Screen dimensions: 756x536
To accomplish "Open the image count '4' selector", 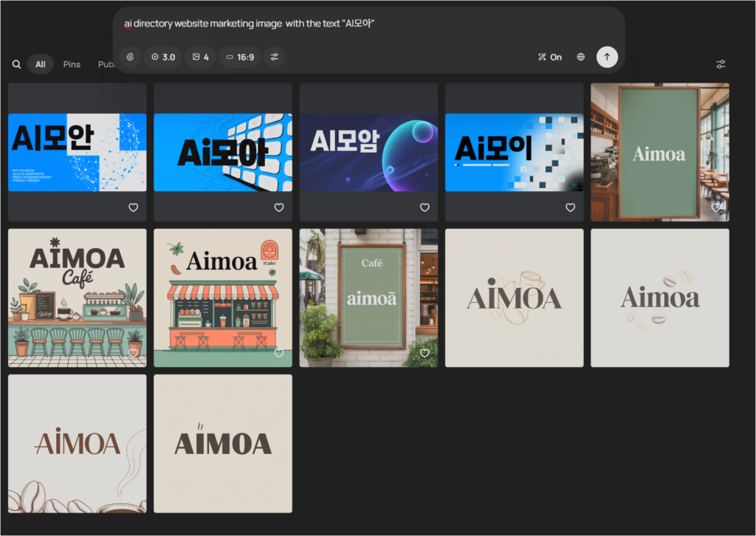I will 200,57.
